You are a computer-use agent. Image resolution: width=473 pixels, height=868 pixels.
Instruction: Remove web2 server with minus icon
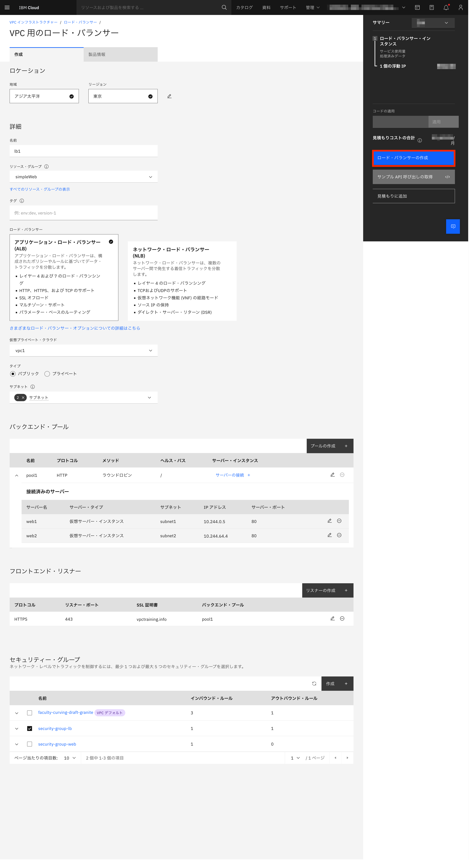tap(339, 535)
